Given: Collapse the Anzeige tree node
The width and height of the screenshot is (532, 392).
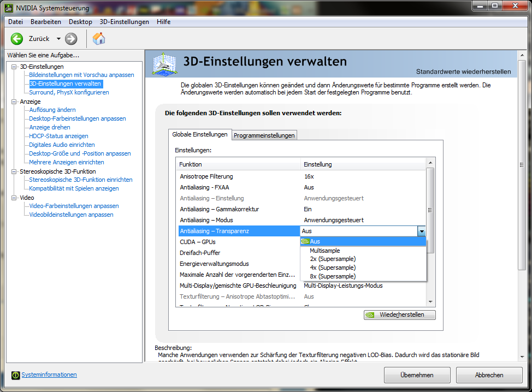Looking at the screenshot, I should coord(14,102).
